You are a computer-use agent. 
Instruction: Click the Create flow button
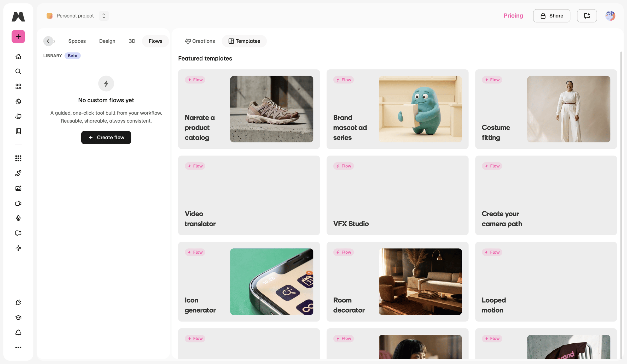click(x=106, y=138)
